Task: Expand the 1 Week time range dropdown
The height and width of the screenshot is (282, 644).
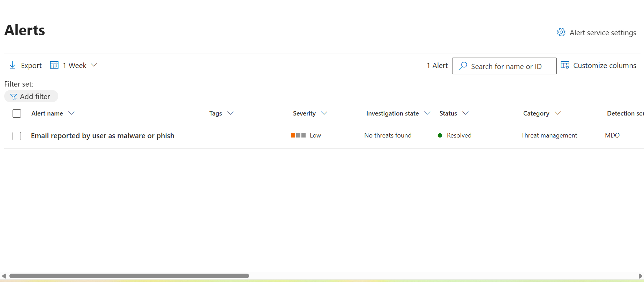Action: 94,65
